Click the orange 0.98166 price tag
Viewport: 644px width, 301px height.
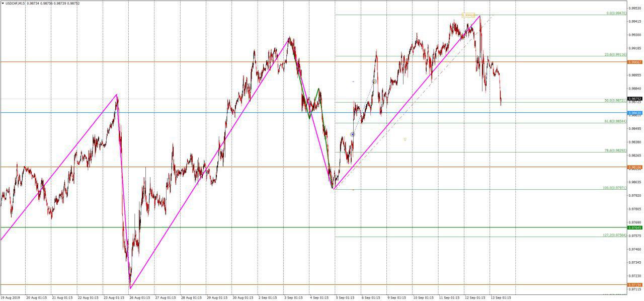(x=635, y=167)
